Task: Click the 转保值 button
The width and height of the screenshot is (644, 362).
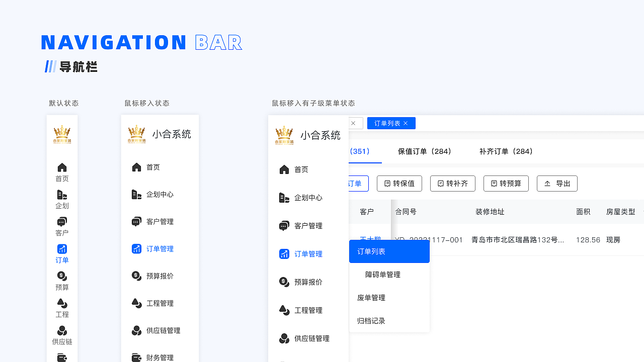Action: pyautogui.click(x=399, y=183)
